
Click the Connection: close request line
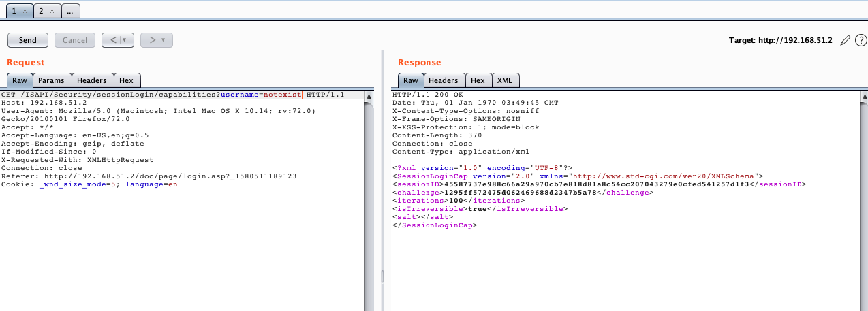click(42, 167)
